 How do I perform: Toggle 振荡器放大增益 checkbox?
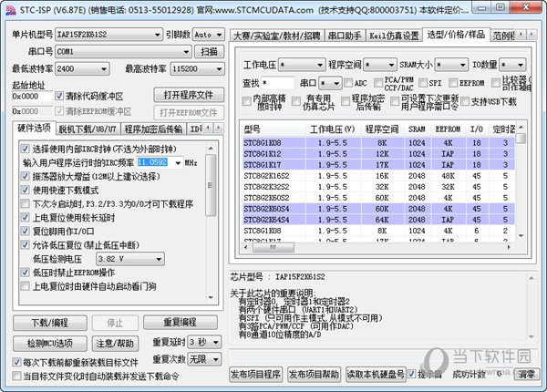[x=25, y=176]
